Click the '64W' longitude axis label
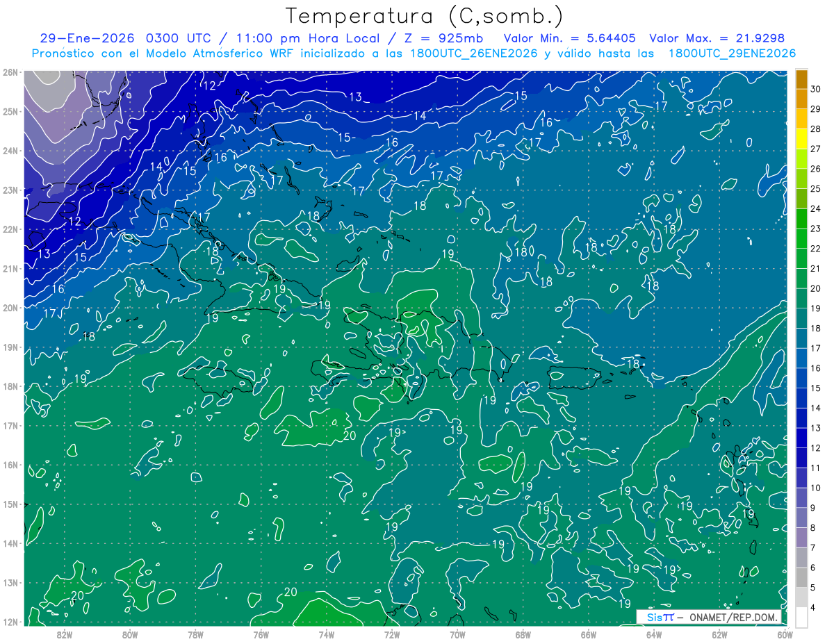 (x=654, y=634)
